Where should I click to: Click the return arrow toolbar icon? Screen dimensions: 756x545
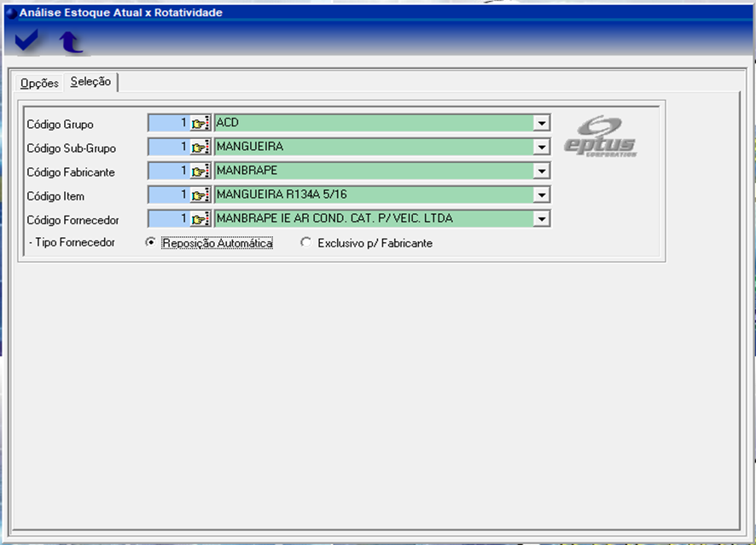coord(70,41)
